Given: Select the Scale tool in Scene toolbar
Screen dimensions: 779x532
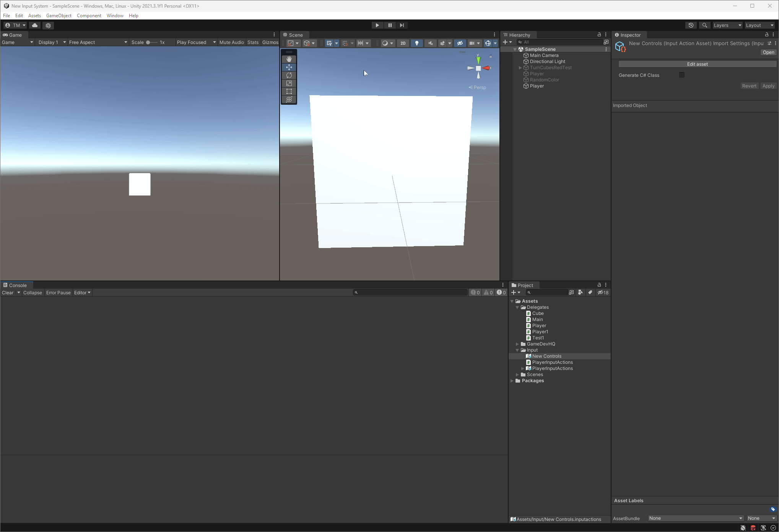Looking at the screenshot, I should (x=289, y=83).
